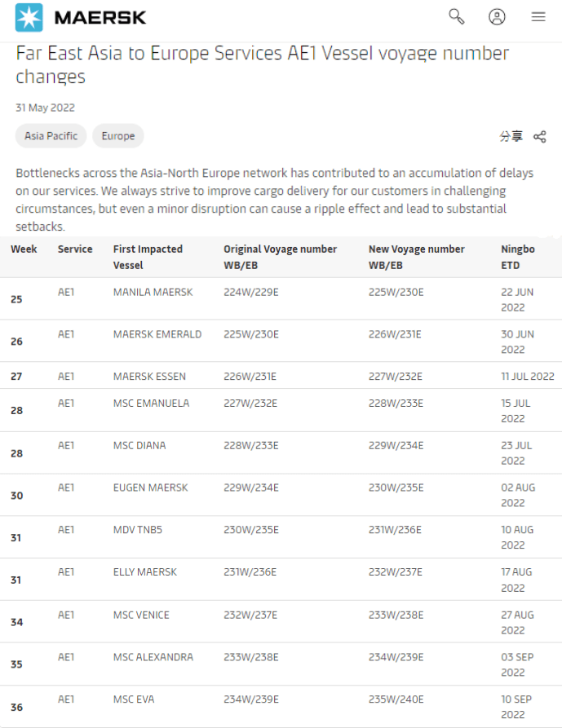This screenshot has width=562, height=728.
Task: Click the New Voyage number column header
Action: (416, 257)
